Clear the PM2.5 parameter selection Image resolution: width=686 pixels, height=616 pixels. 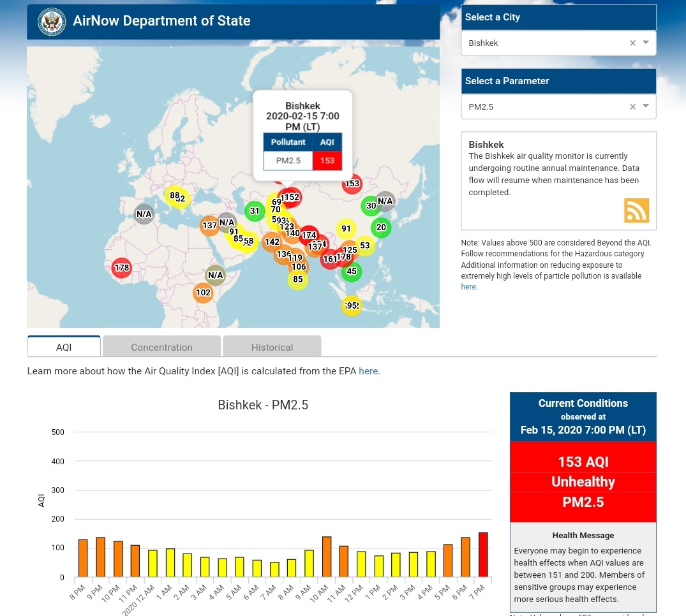point(632,107)
